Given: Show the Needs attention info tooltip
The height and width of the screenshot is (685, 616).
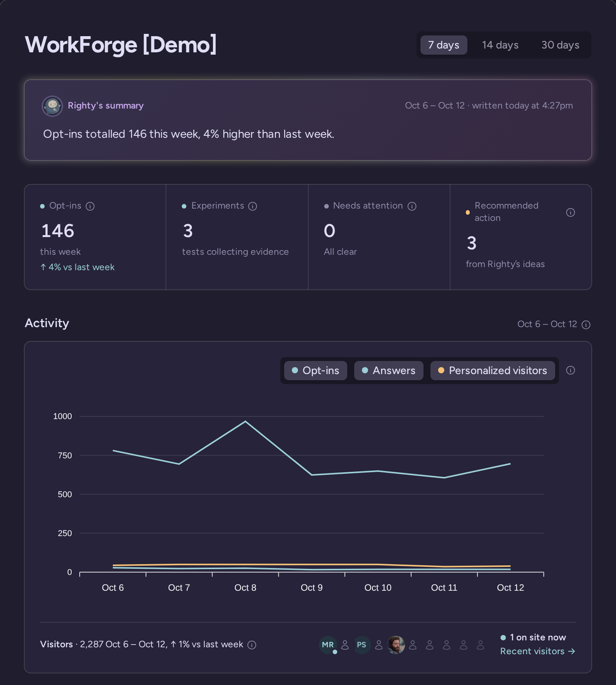Looking at the screenshot, I should (412, 206).
